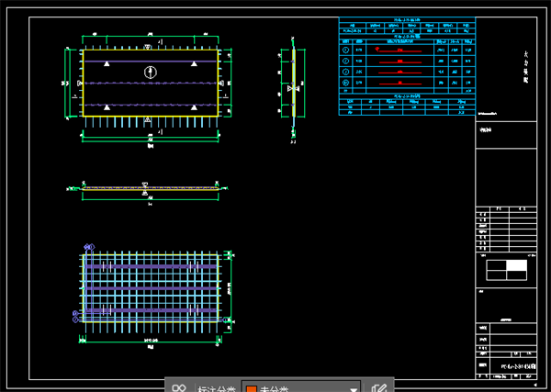Screen dimensions: 551x392
Task: Click the circled number 1 marker in the top plan view
Action: [151, 73]
